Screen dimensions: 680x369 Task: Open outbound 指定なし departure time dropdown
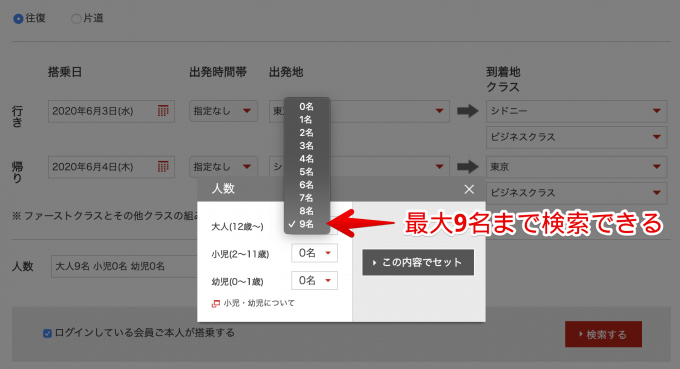[223, 111]
